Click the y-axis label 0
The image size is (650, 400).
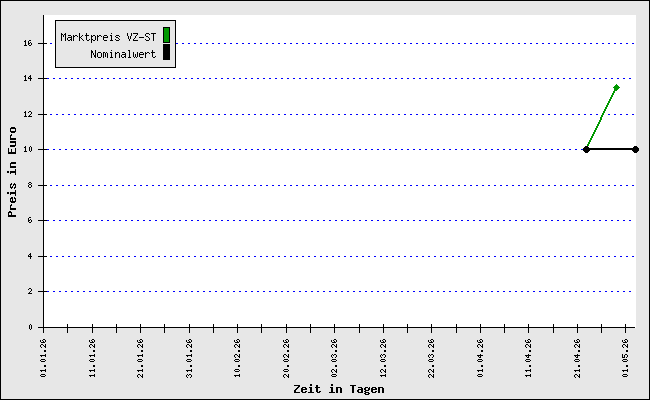coord(30,327)
